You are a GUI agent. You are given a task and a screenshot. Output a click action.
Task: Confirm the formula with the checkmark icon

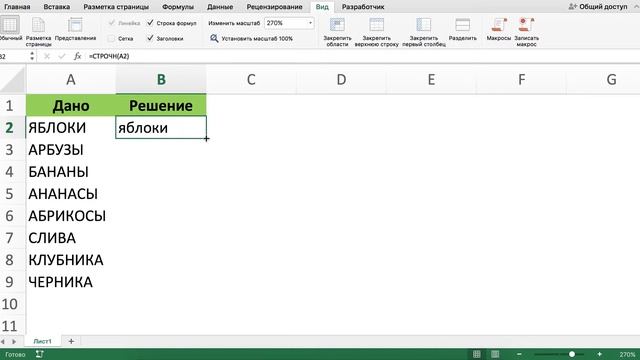[62, 56]
